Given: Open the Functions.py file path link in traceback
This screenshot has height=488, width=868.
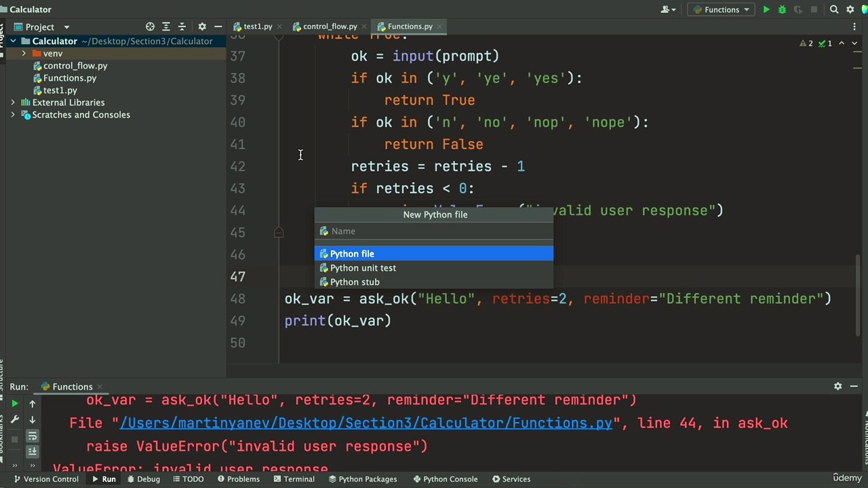Looking at the screenshot, I should (x=366, y=423).
